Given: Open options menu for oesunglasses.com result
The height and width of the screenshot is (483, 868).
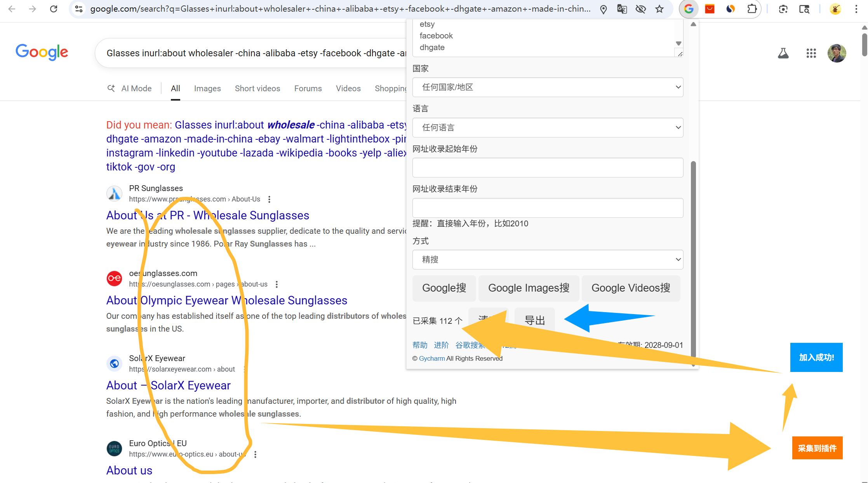Looking at the screenshot, I should pos(277,284).
